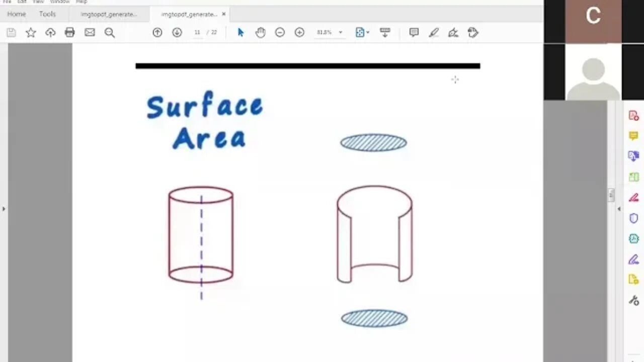Open the 81.8% zoom level dropdown

330,33
